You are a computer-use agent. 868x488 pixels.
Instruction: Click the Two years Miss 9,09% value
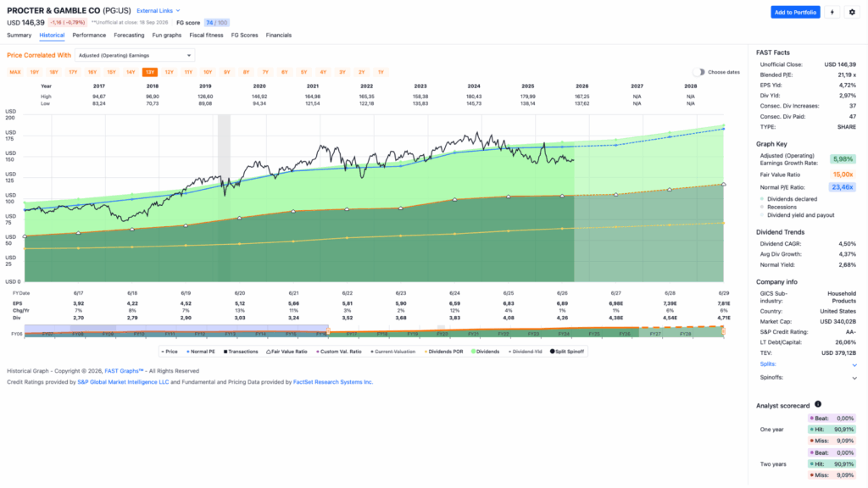(832, 475)
